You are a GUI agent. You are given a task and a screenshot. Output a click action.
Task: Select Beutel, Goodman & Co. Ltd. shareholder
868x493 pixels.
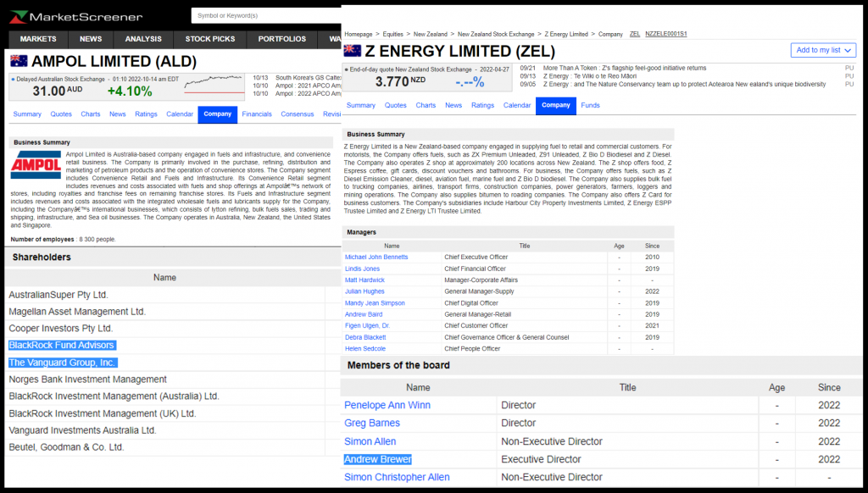coord(66,447)
